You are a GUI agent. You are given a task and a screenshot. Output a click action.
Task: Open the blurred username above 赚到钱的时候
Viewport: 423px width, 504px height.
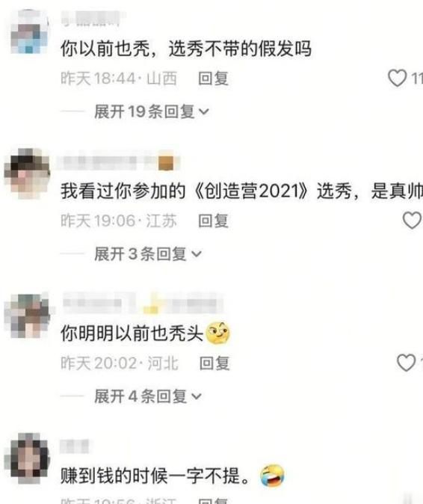pyautogui.click(x=75, y=446)
